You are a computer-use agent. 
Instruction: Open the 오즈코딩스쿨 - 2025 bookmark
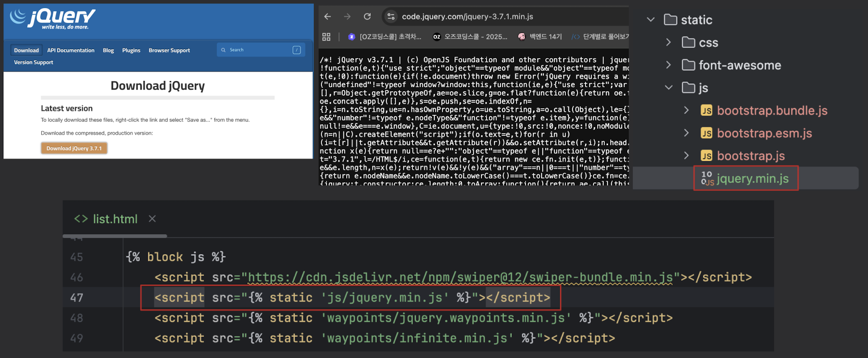(x=470, y=37)
